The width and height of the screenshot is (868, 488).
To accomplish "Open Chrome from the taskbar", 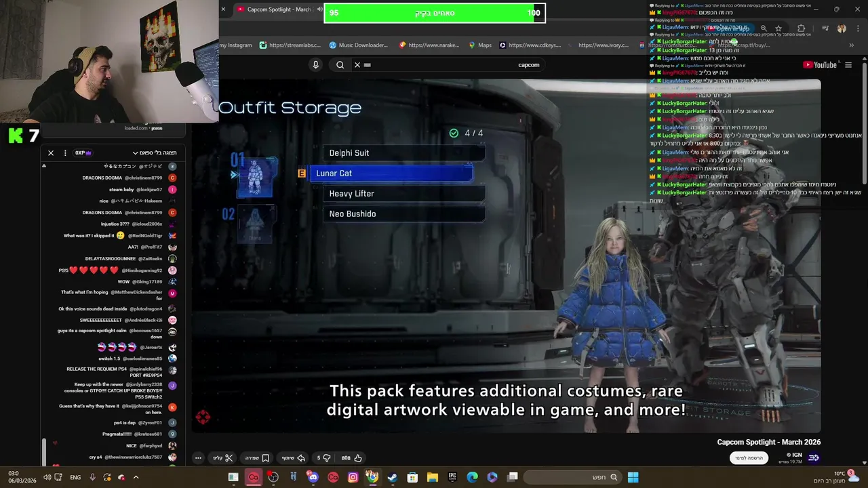I will click(x=372, y=477).
